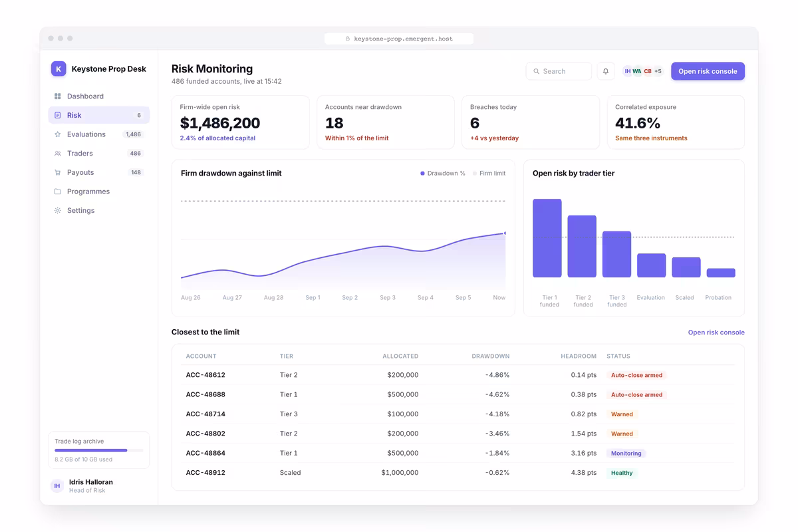
Task: Toggle the Drawdown % legend item
Action: 443,174
